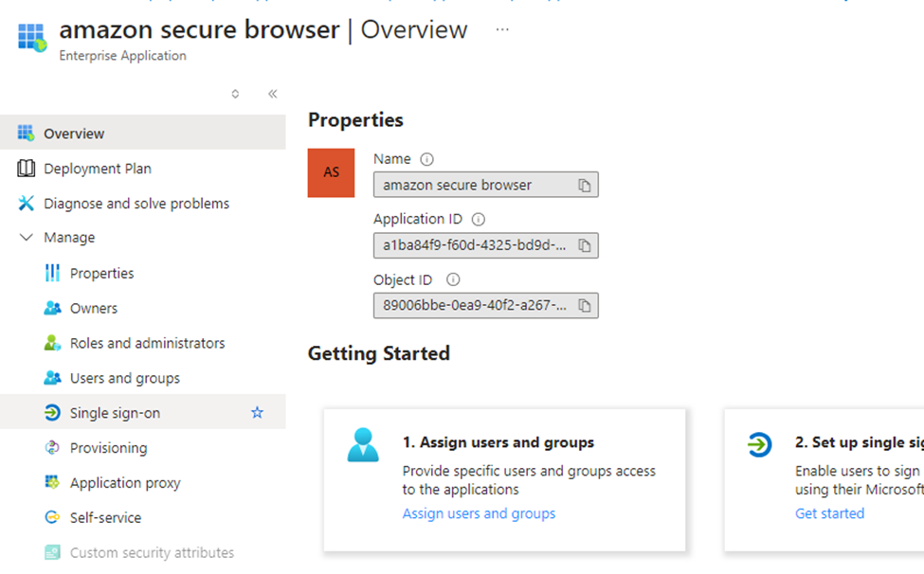Copy the Object ID to clipboard

point(584,306)
